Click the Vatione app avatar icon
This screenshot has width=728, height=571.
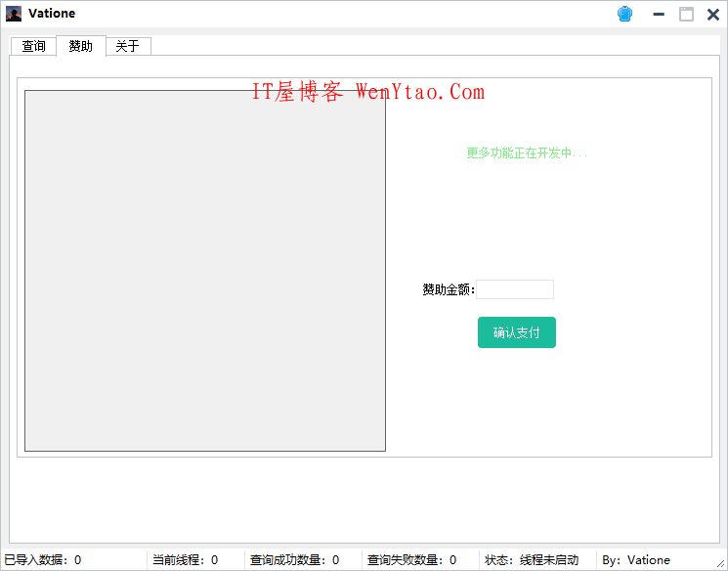[x=14, y=14]
